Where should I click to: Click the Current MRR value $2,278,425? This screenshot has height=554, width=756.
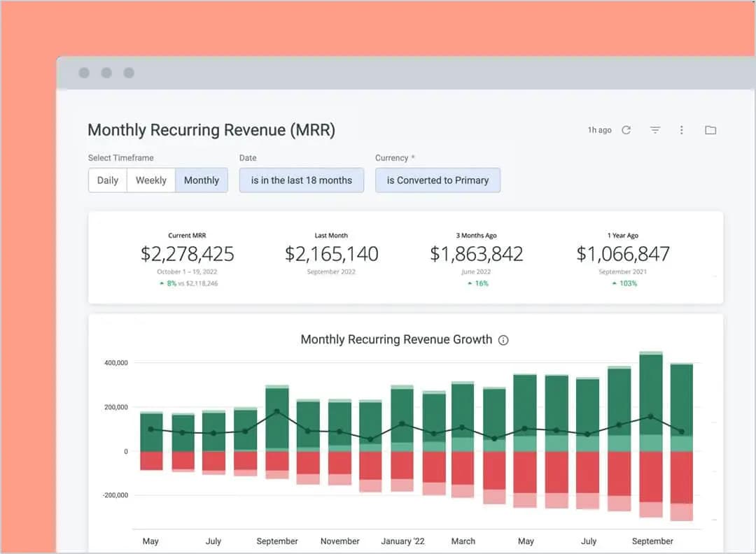click(x=188, y=254)
